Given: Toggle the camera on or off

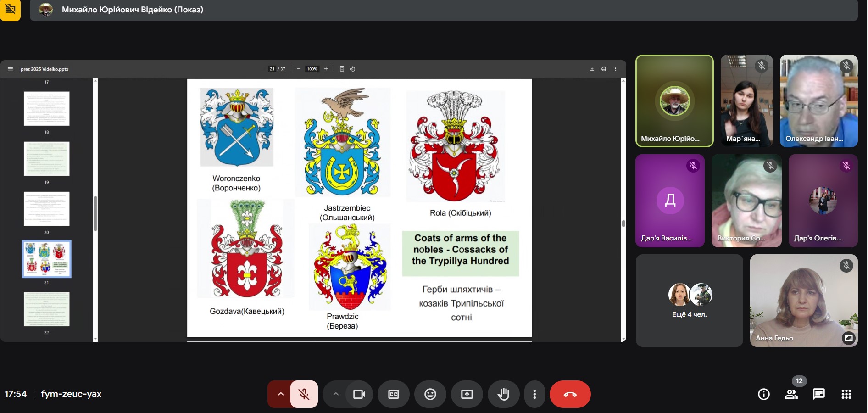Looking at the screenshot, I should tap(359, 394).
